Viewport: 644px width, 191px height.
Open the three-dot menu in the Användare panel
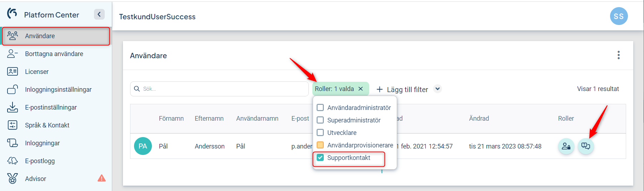(619, 55)
